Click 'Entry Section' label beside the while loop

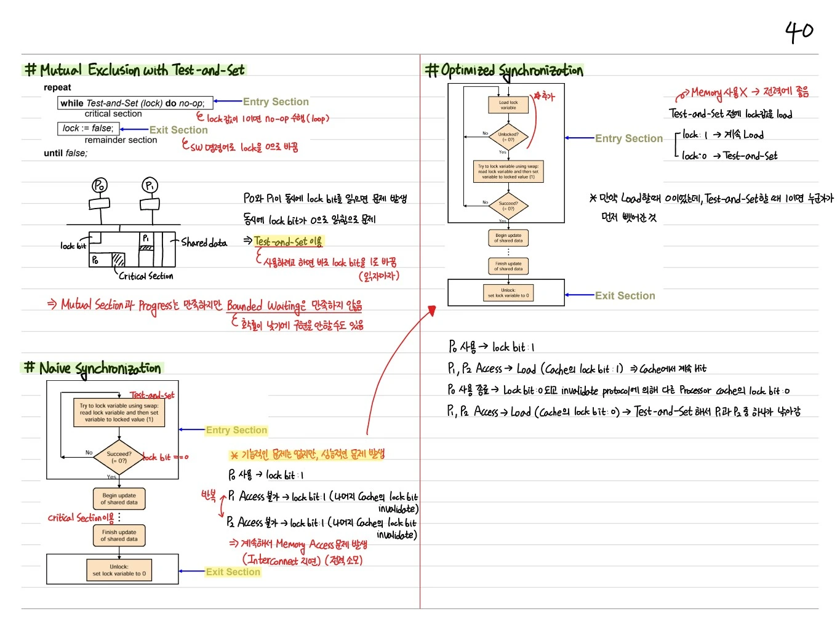point(276,102)
